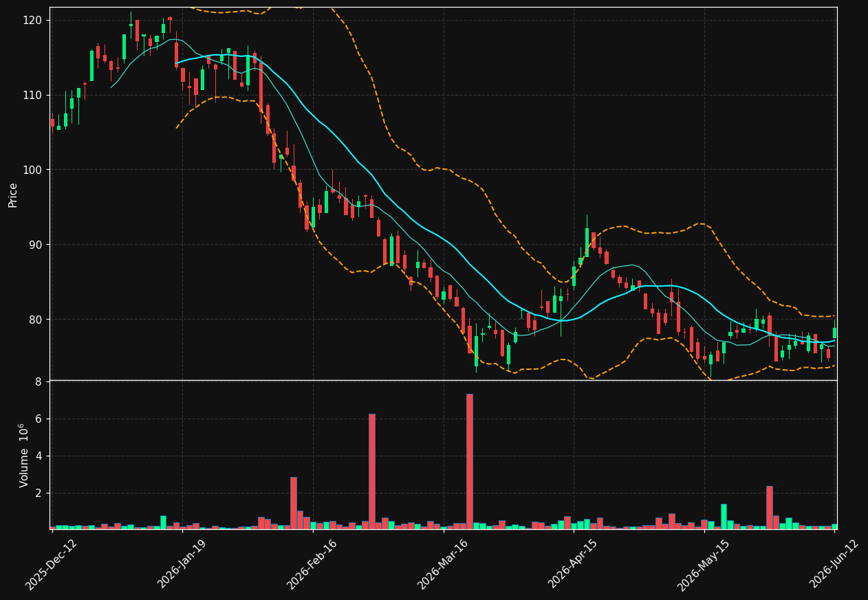The width and height of the screenshot is (868, 600).
Task: Click the 8 volume axis label
Action: tap(39, 382)
